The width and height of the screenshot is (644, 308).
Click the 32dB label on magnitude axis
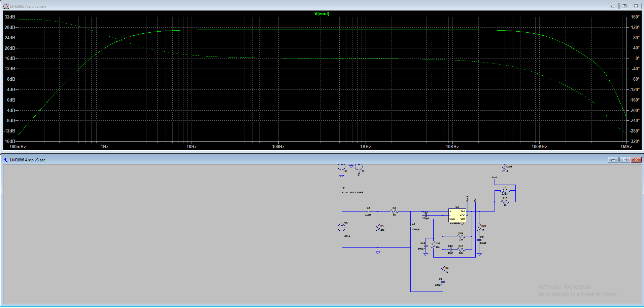(x=10, y=17)
